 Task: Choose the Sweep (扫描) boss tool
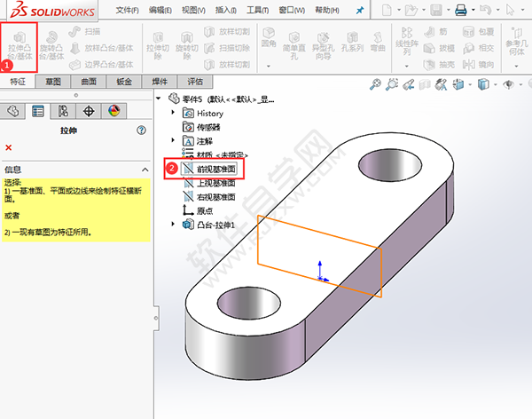pos(84,32)
